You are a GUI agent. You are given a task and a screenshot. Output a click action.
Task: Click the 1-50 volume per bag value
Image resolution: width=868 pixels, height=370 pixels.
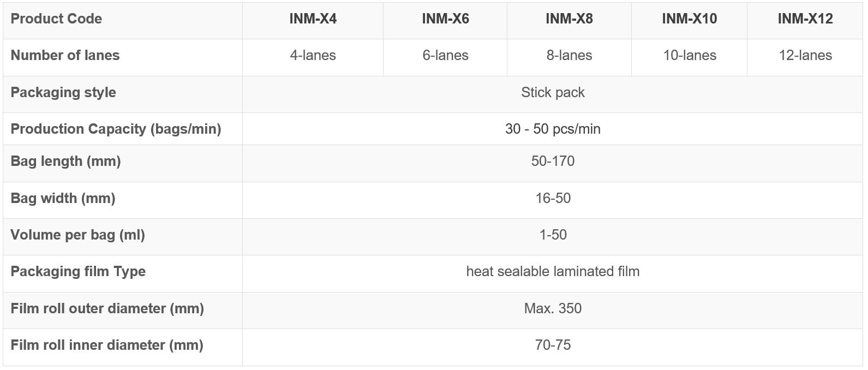coord(553,235)
